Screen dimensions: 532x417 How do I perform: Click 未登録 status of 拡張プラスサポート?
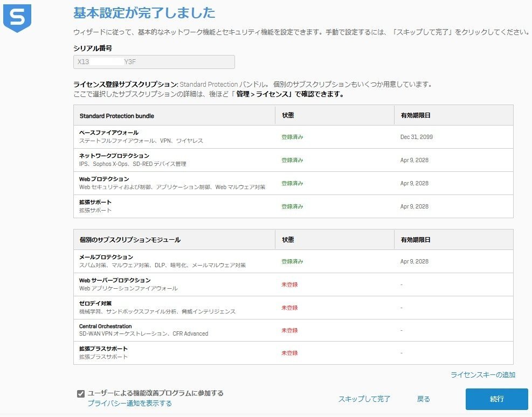(x=289, y=353)
